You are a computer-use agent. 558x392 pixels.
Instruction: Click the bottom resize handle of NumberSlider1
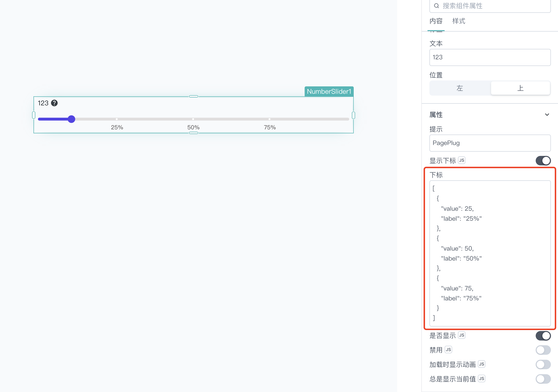point(193,133)
